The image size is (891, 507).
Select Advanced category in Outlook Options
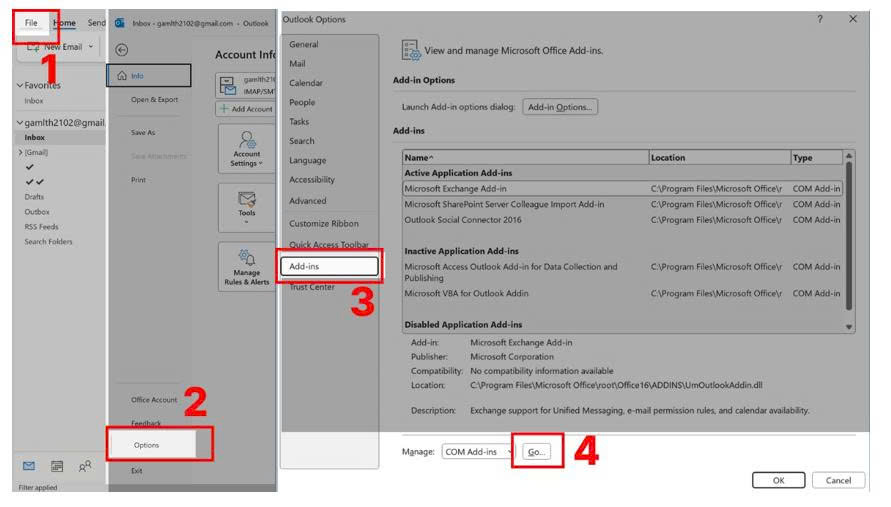[x=307, y=201]
